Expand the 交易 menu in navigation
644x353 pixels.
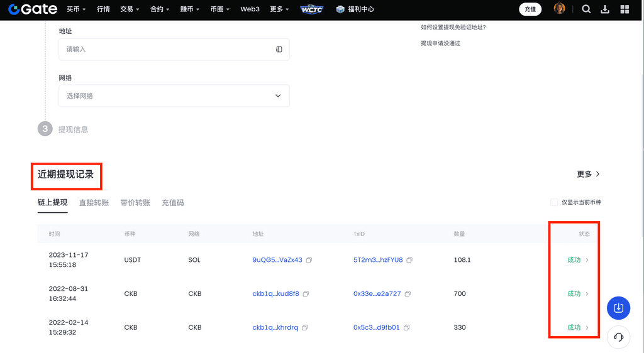(130, 9)
